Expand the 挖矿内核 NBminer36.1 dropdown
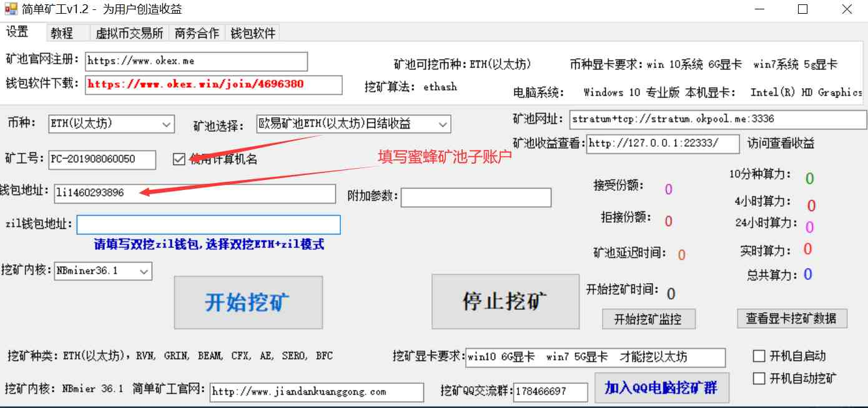Screen dimensions: 868x408 (144, 271)
